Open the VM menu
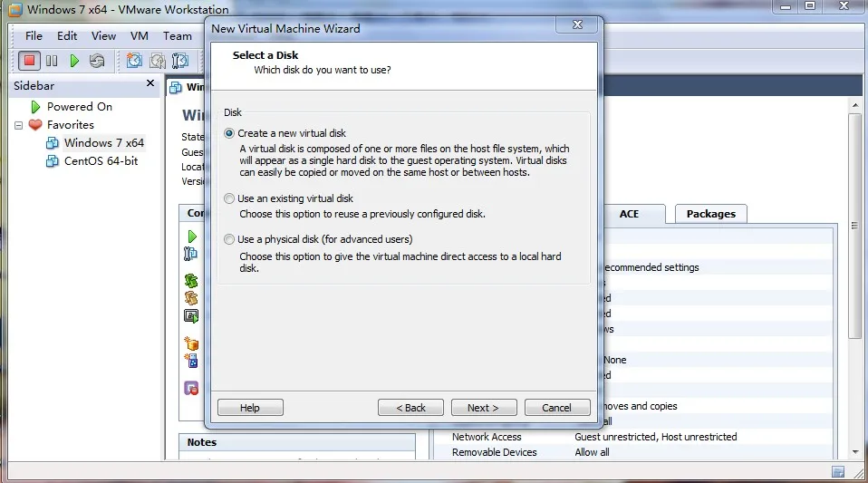The image size is (868, 483). pyautogui.click(x=140, y=36)
